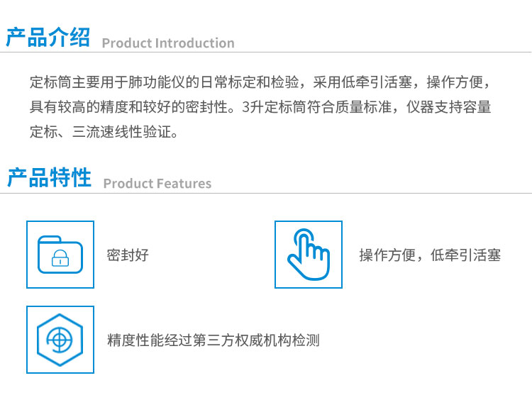Click the fingertip of the hand icon

tap(304, 235)
